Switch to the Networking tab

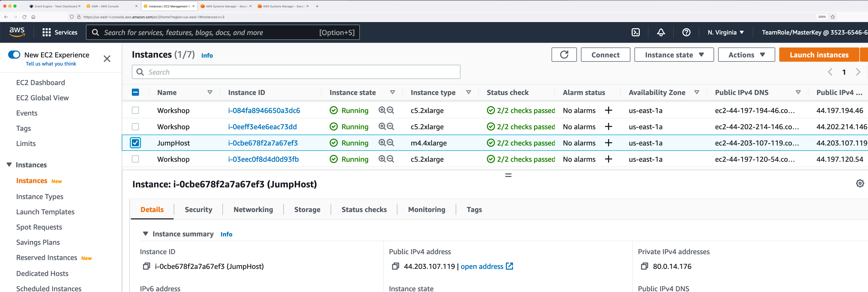(253, 210)
